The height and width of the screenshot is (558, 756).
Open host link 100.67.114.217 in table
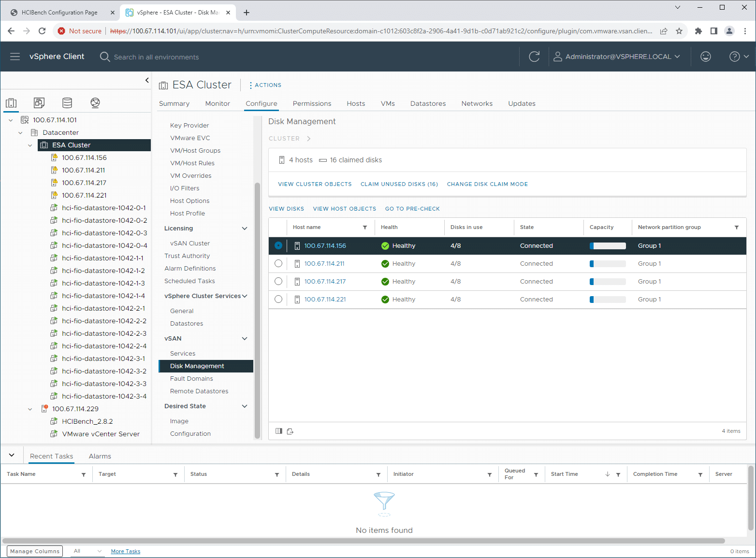[x=325, y=281]
